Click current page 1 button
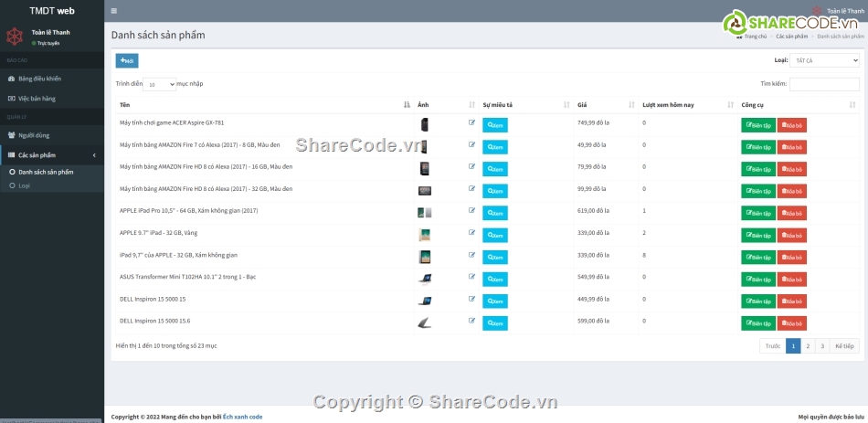Viewport: 868px width, 423px height. click(x=793, y=346)
